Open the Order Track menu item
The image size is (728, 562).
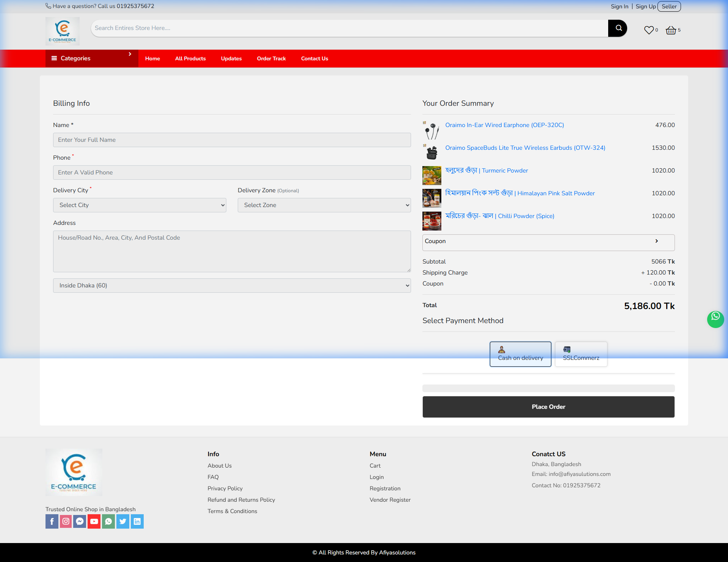tap(271, 58)
